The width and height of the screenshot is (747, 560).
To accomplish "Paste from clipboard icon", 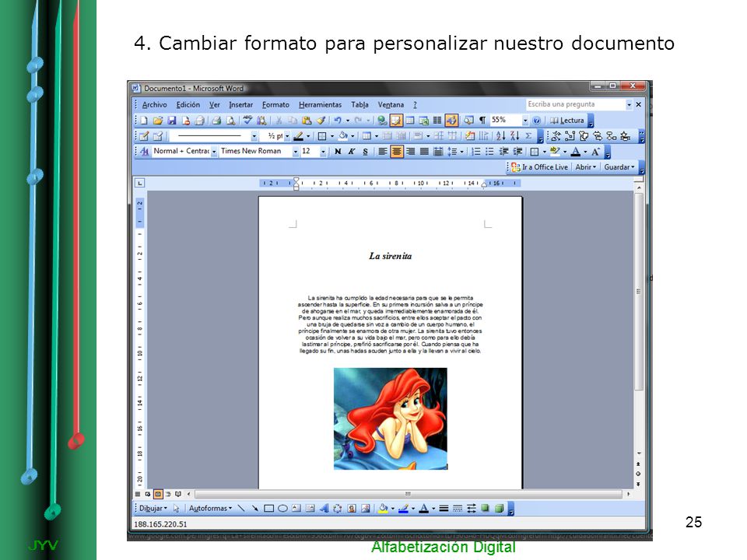I will (x=307, y=121).
